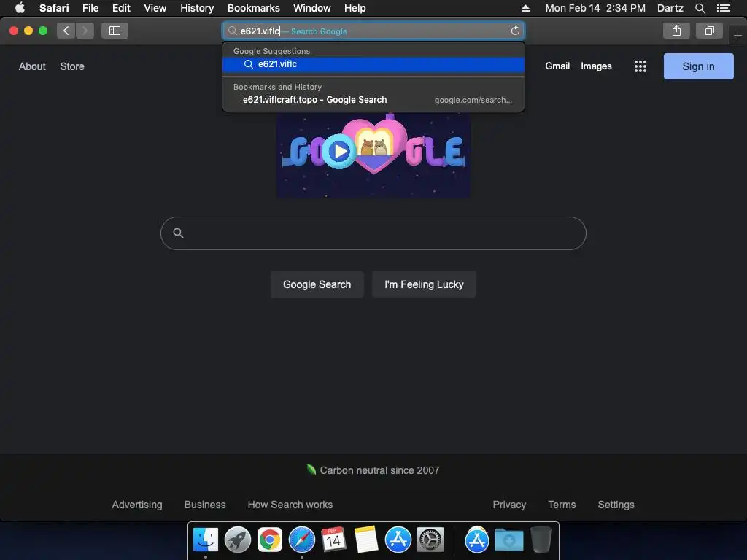The height and width of the screenshot is (560, 747).
Task: Open the Settings footer link
Action: [x=616, y=505]
